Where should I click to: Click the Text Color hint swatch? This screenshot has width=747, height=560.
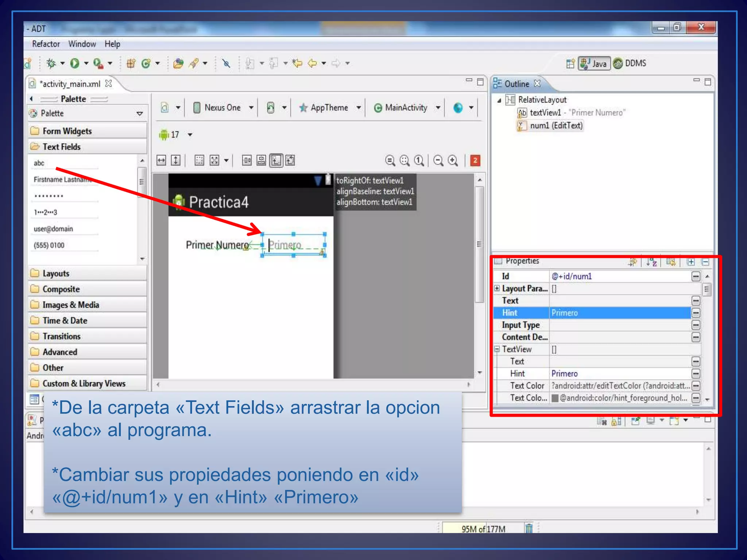coord(555,398)
